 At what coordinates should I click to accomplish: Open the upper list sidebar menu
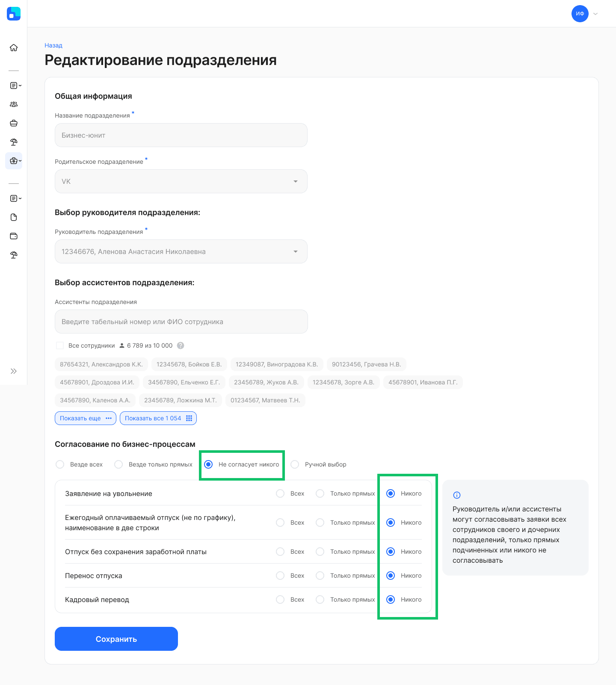tap(15, 86)
